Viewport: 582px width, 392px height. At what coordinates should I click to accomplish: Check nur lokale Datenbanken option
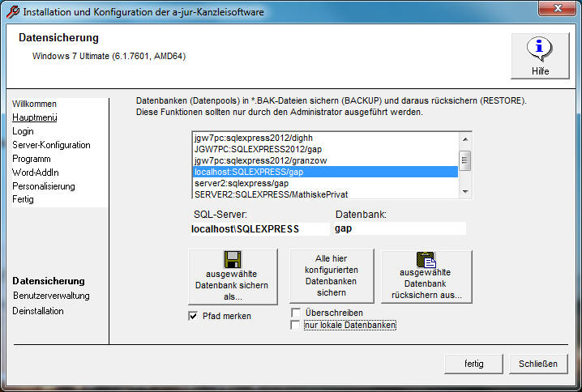295,326
